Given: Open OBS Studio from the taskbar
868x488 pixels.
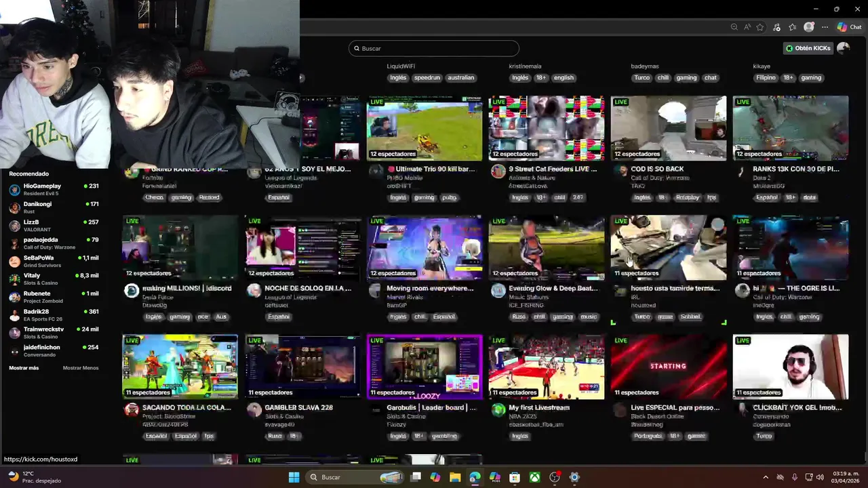Looking at the screenshot, I should 555,477.
